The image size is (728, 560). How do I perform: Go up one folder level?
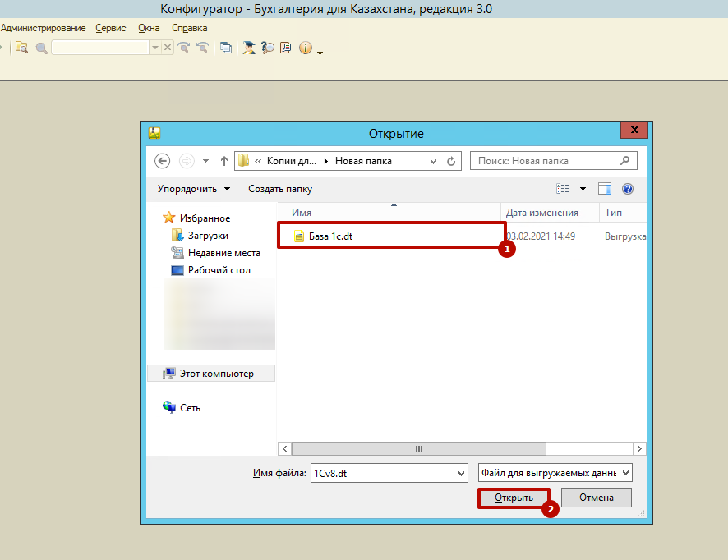(x=223, y=161)
